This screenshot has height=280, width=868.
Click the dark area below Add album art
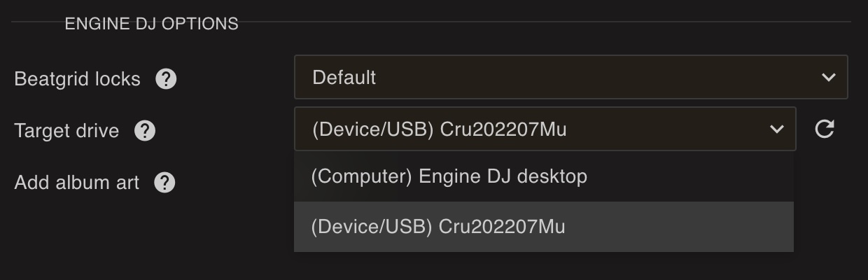[140, 238]
